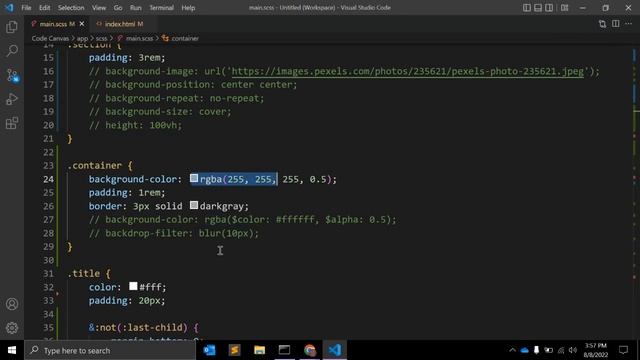This screenshot has width=640, height=360.
Task: Open the editor More Actions ellipsis
Action: point(629,24)
